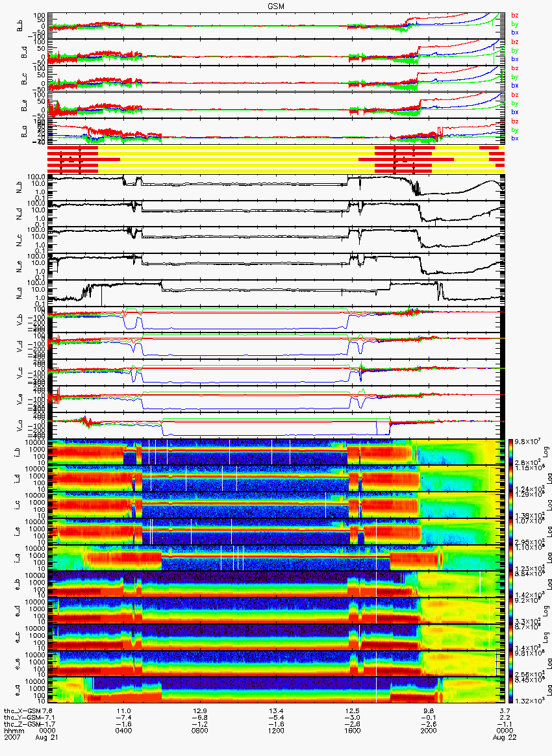
Task: Click the GSM plot title
Action: pyautogui.click(x=276, y=6)
